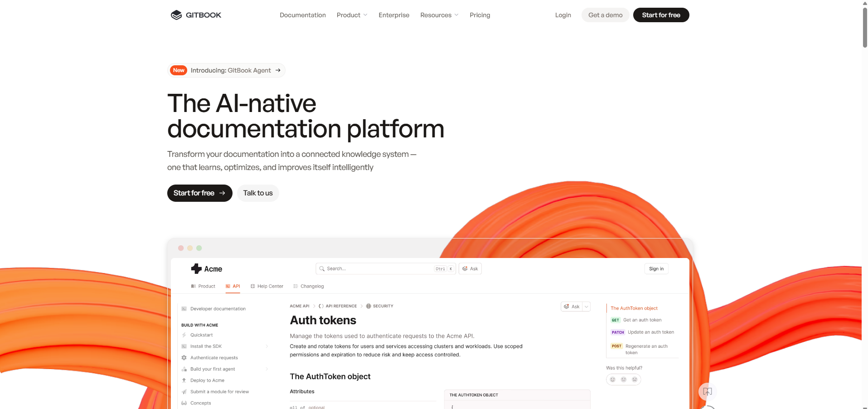Click the SECURITY breadcrumb globe icon

point(369,306)
